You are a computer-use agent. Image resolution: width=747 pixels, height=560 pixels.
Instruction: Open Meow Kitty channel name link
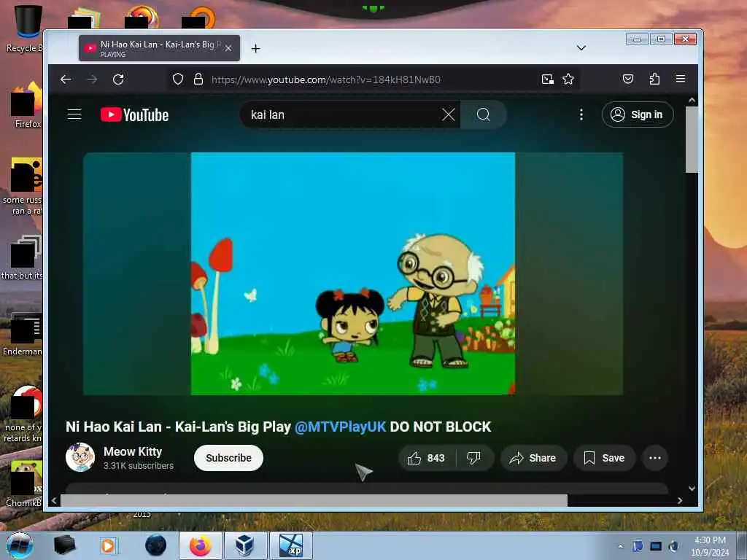[x=133, y=451]
